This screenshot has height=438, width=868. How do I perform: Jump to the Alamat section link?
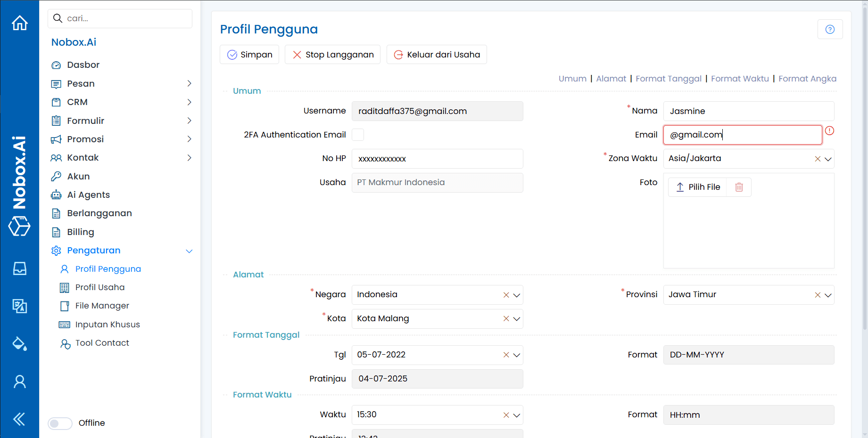[x=611, y=78]
